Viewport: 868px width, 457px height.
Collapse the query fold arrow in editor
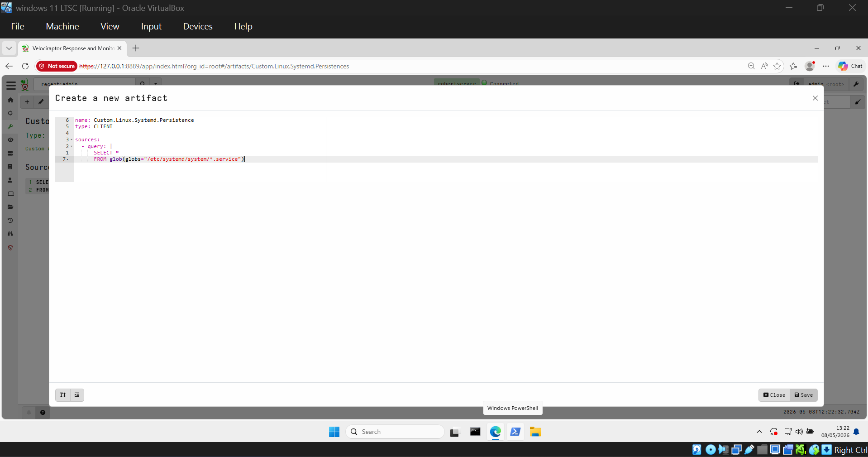pyautogui.click(x=72, y=146)
